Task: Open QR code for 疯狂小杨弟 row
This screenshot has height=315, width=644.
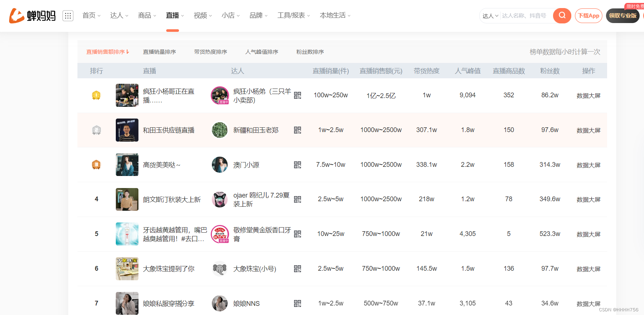Action: pos(297,95)
